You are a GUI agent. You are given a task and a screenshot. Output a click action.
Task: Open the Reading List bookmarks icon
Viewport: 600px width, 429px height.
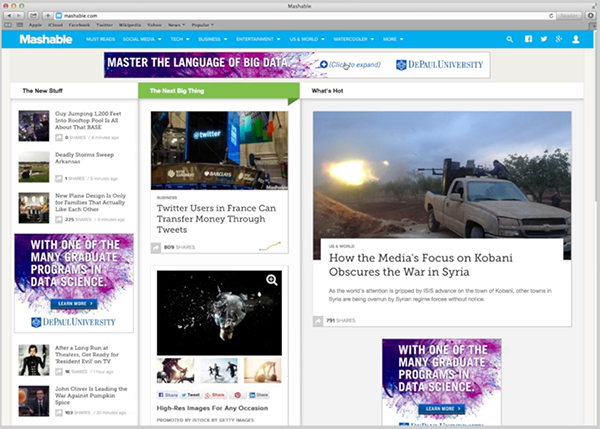pos(8,25)
